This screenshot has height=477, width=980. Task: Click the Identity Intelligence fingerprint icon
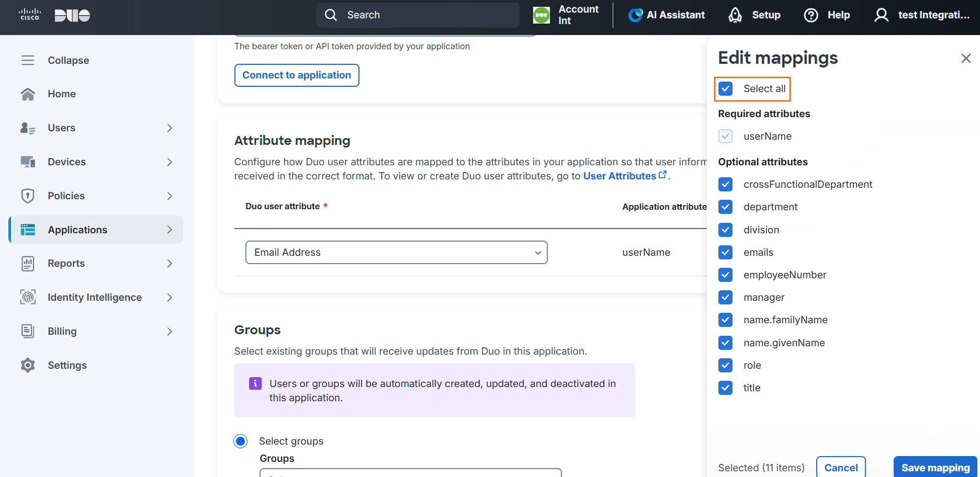click(28, 297)
